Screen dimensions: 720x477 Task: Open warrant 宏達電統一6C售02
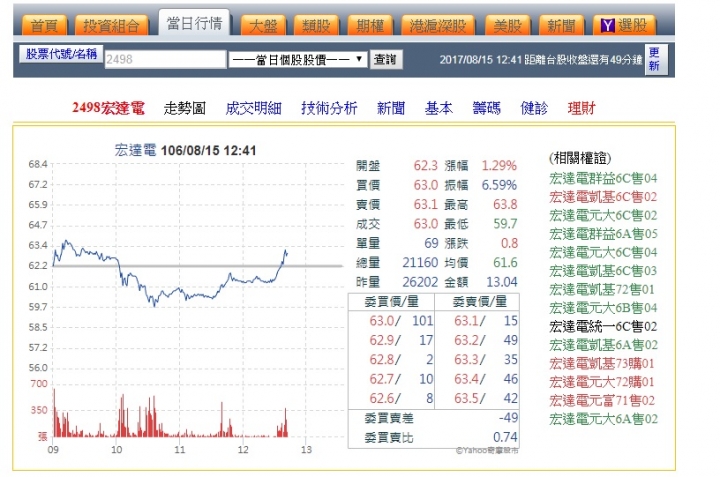click(603, 326)
